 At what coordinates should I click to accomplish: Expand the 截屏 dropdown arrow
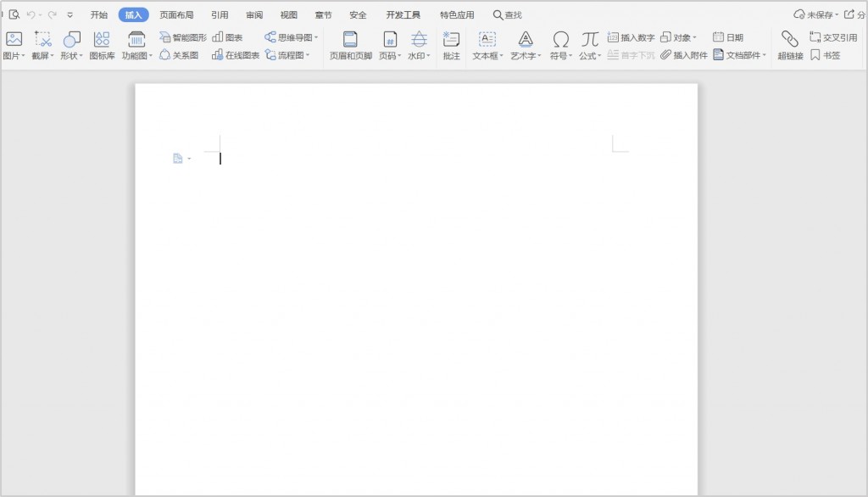pyautogui.click(x=53, y=55)
